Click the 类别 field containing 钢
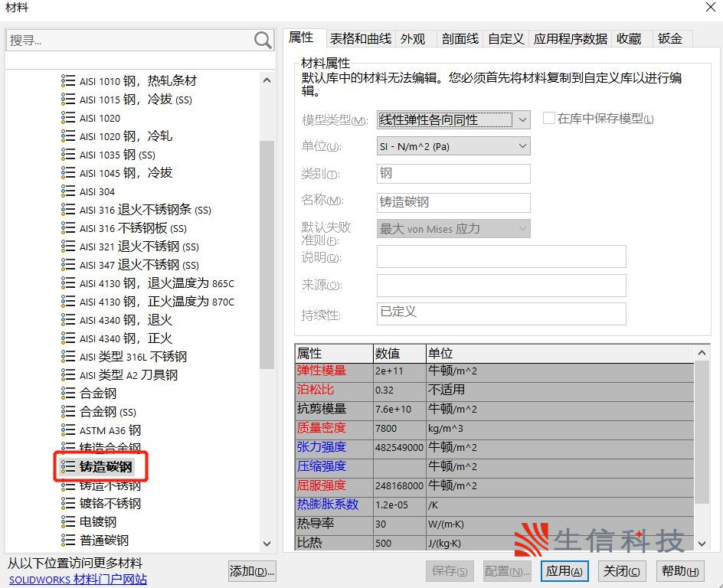This screenshot has height=588, width=723. tap(453, 174)
